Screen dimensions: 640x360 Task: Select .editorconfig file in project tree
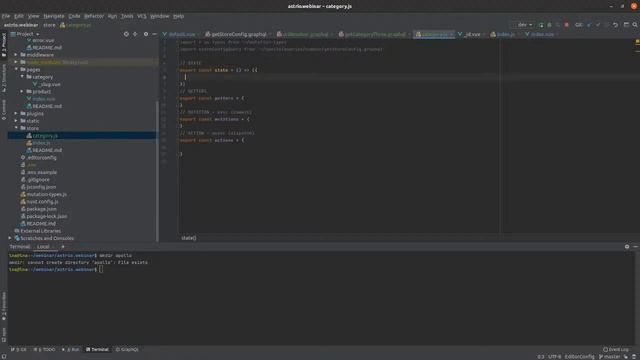(38, 158)
